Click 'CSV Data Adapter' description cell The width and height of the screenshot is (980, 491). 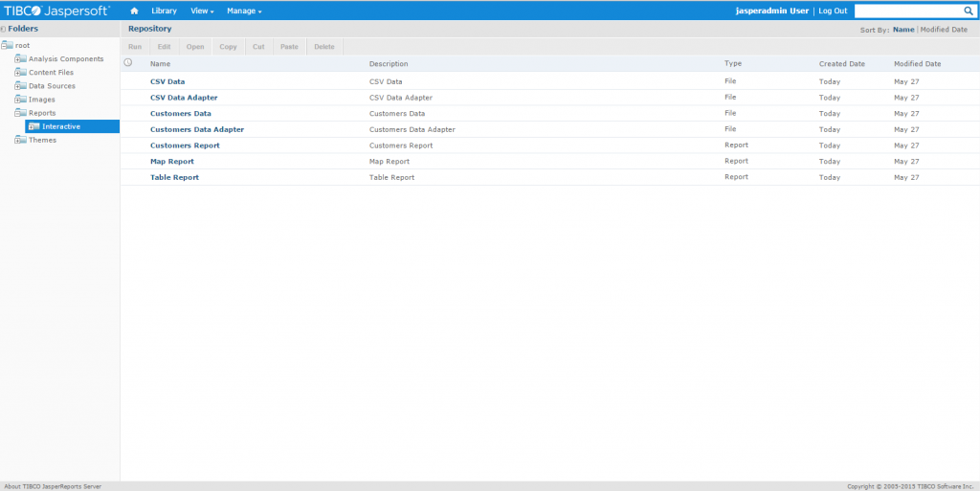click(401, 98)
